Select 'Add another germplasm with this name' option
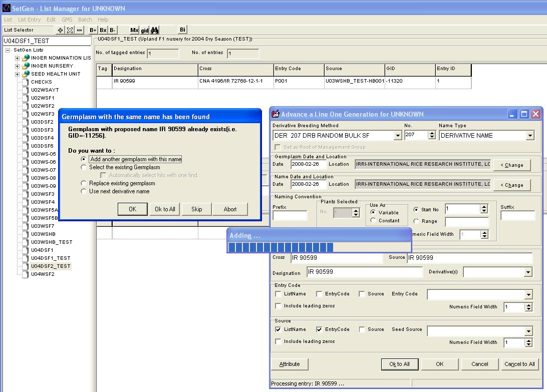 point(83,159)
